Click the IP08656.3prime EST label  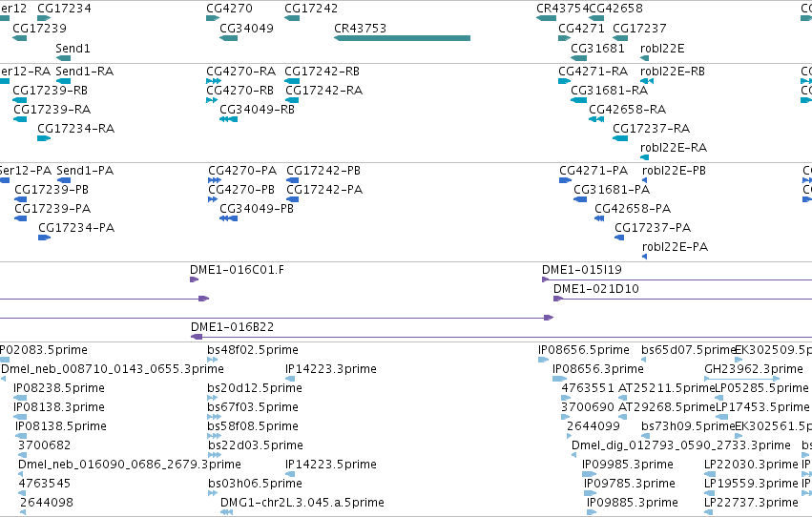598,369
